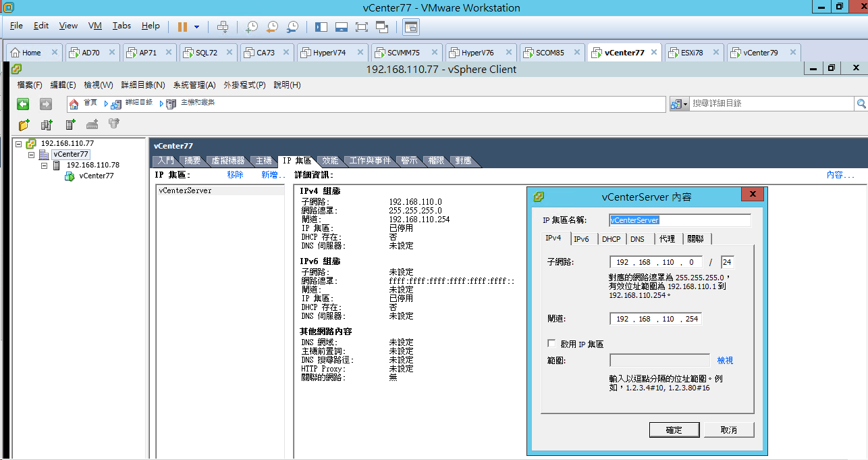Click Send Ctrl+Alt+Del toolbar icon
868x460 pixels.
pos(223,26)
